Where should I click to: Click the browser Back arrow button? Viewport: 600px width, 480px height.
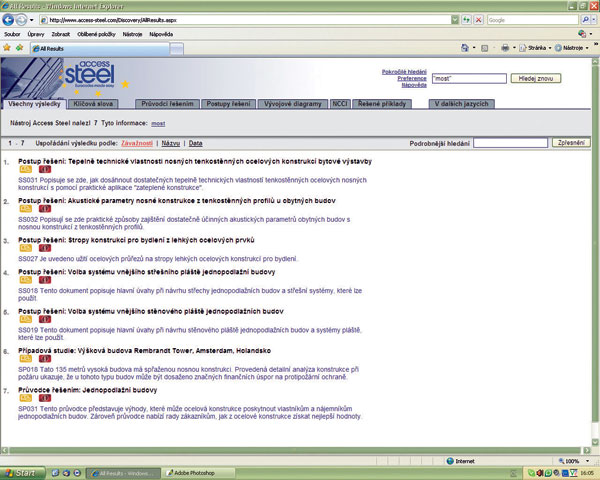pyautogui.click(x=10, y=19)
